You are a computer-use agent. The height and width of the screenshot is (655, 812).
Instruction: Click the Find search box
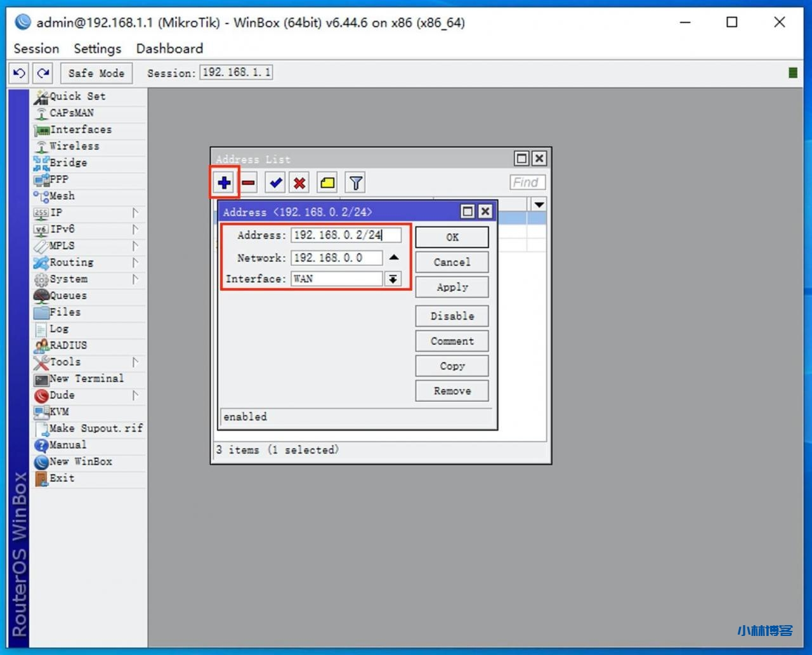(x=527, y=183)
